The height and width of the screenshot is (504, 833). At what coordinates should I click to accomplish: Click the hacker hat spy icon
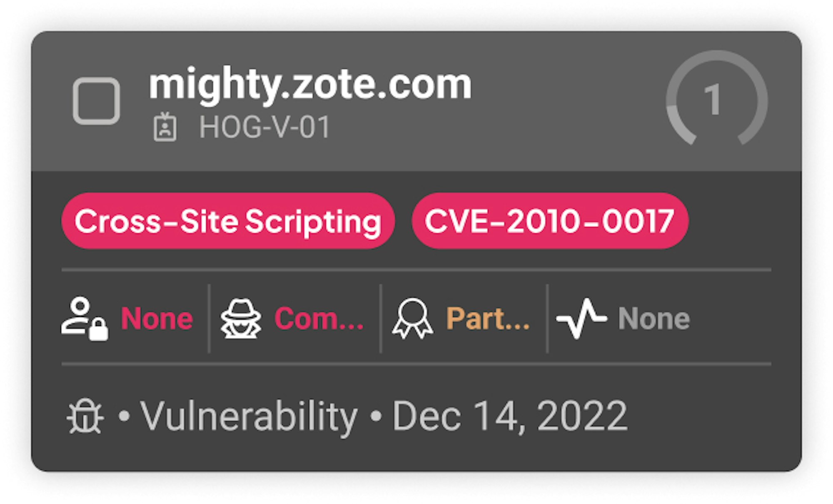click(x=241, y=319)
